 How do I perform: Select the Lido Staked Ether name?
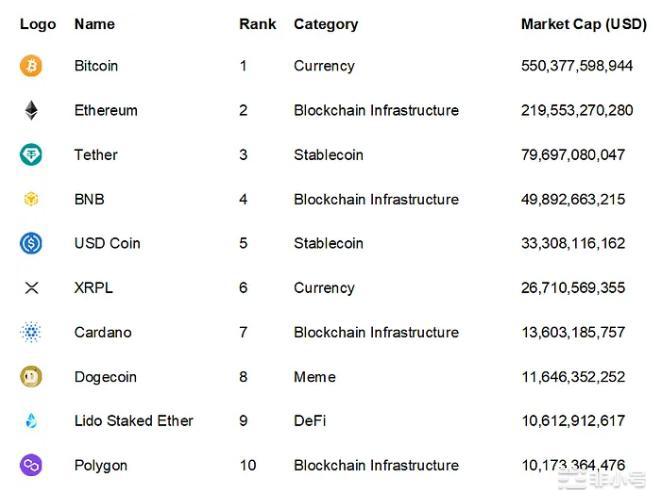coord(134,421)
